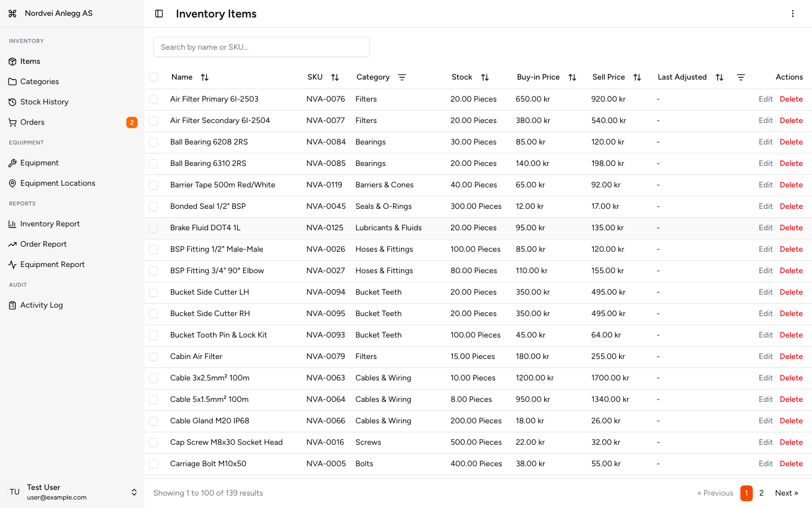Image resolution: width=812 pixels, height=508 pixels.
Task: Delete the Air Filter Primary 6I-2503 item
Action: (x=791, y=99)
